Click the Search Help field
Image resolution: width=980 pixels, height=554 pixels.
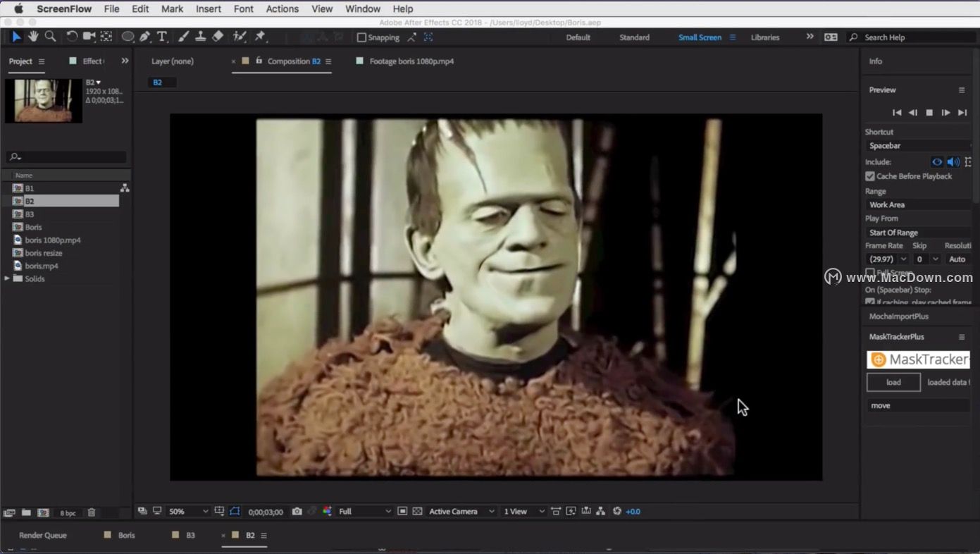912,37
